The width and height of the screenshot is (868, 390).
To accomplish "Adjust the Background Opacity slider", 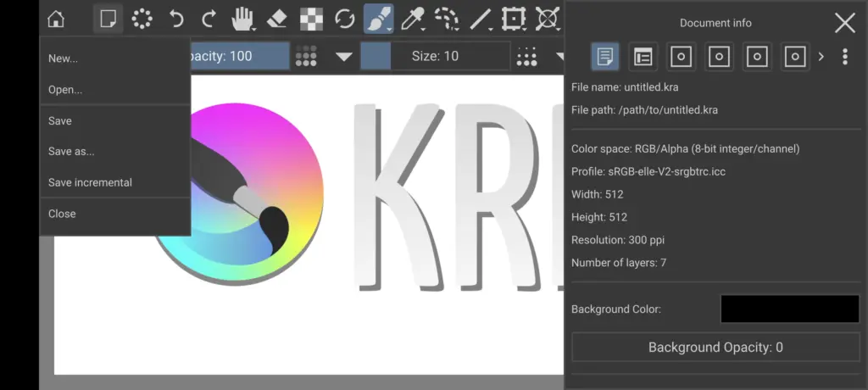I will pos(715,348).
